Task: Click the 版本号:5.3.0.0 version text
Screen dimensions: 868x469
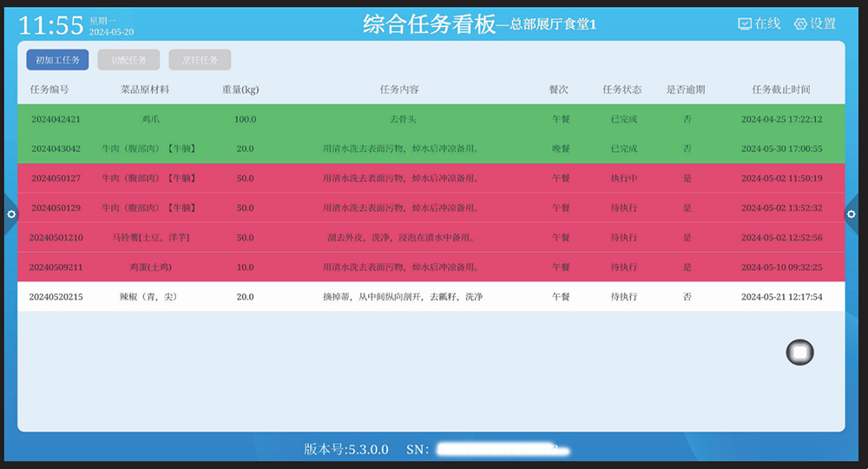Action: tap(346, 449)
